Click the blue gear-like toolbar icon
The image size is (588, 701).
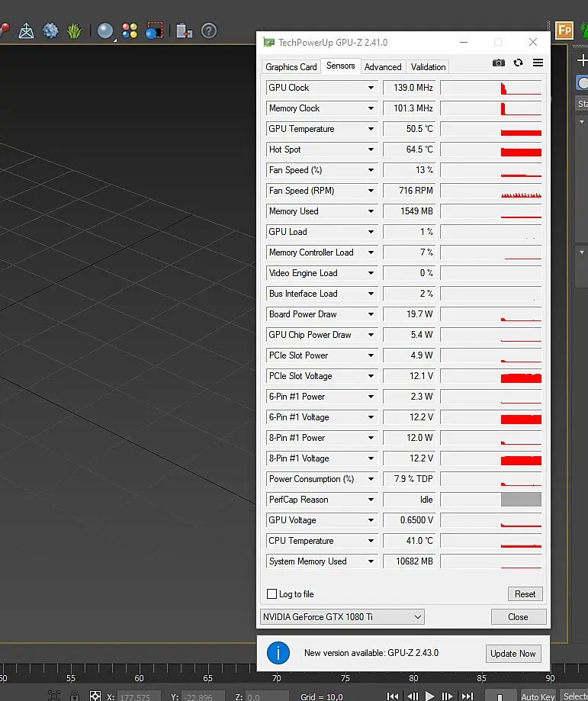[x=50, y=31]
